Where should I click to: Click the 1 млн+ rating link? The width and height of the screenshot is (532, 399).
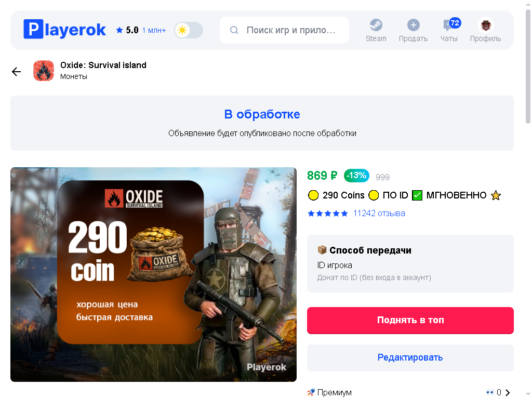click(x=154, y=31)
